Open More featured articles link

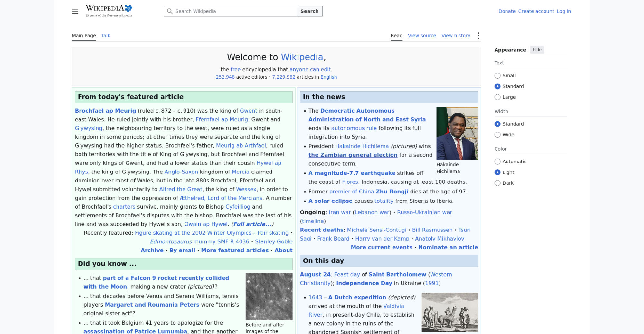235,250
